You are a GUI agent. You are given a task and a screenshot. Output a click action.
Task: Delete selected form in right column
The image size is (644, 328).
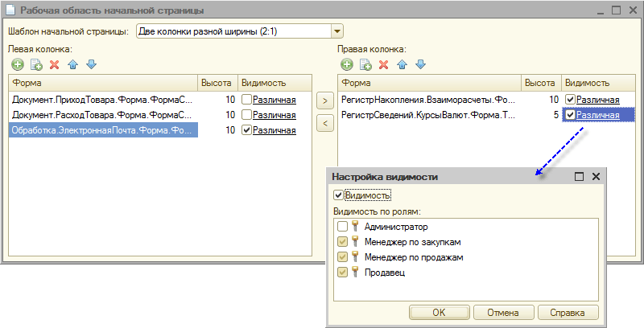384,64
